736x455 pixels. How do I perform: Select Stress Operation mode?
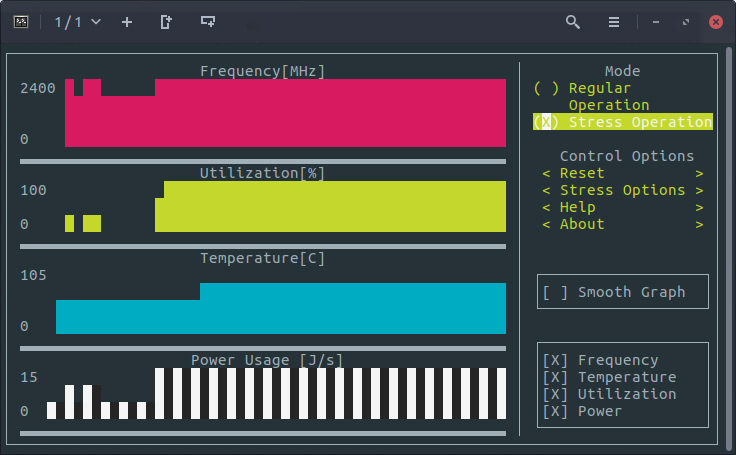[x=546, y=122]
